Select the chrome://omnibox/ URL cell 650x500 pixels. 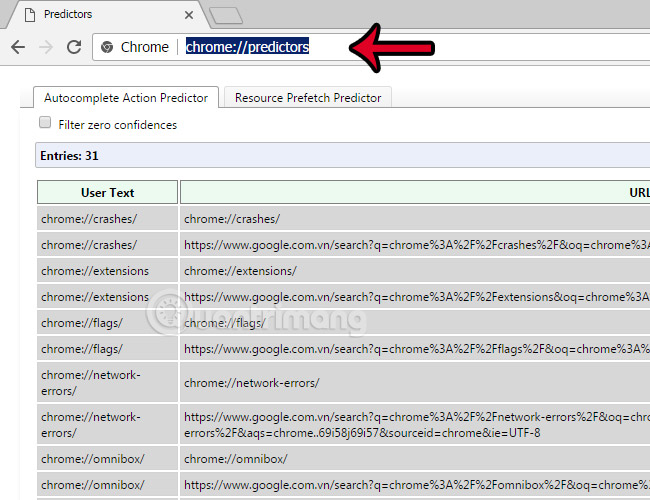tap(415, 459)
